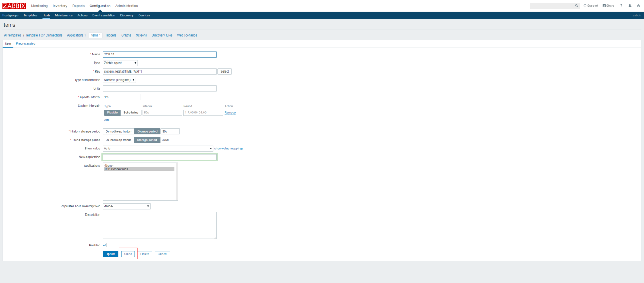Open the Share link
644x283 pixels.
pos(608,6)
